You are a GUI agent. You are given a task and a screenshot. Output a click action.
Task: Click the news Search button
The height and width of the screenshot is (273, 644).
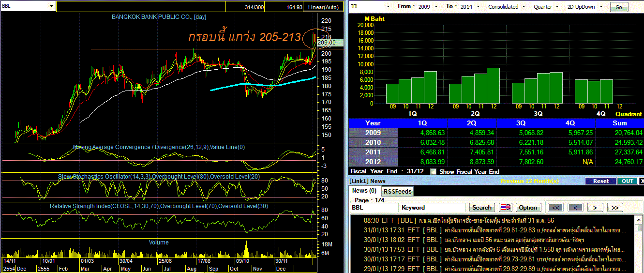tap(482, 207)
